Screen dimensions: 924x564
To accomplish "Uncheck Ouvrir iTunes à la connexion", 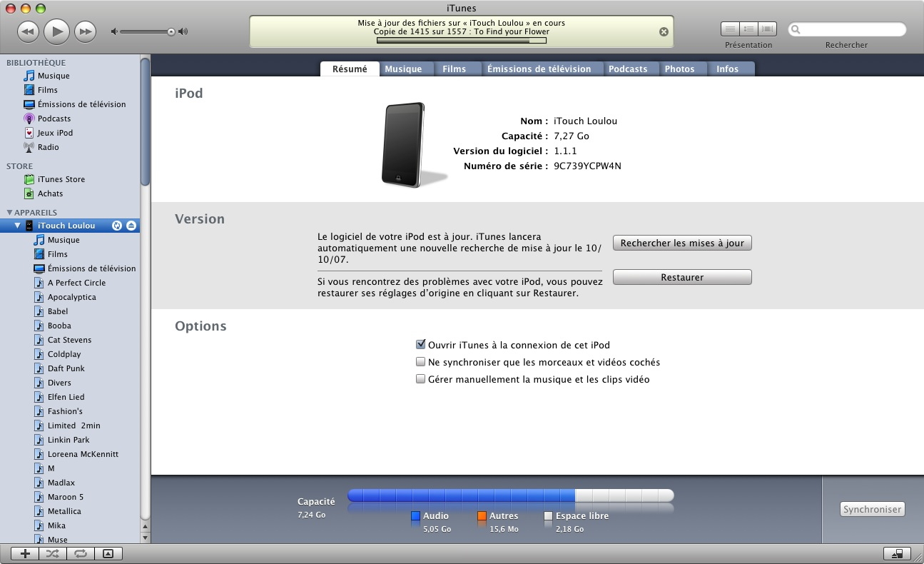I will pyautogui.click(x=421, y=345).
